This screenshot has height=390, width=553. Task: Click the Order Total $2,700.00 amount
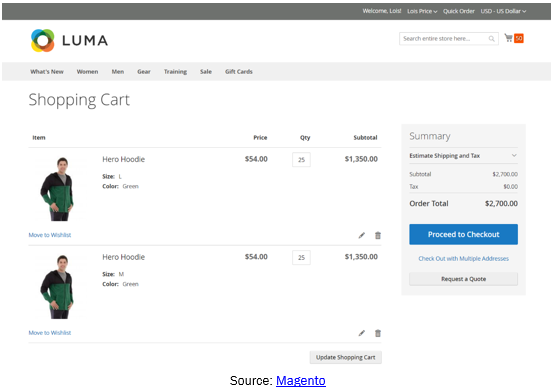(x=501, y=203)
